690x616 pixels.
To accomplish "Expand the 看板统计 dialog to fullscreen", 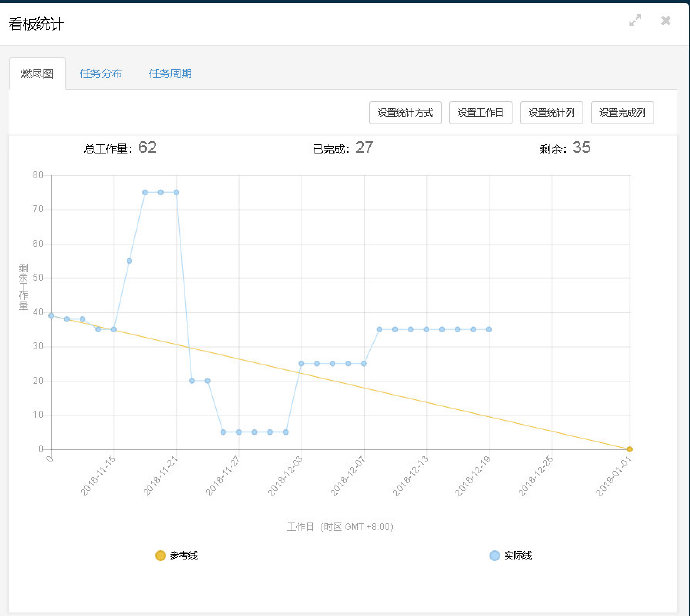I will point(635,20).
